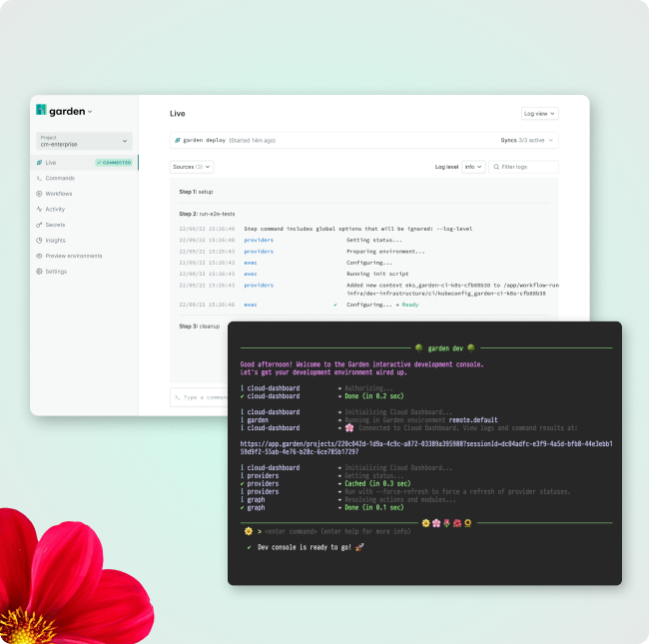Focus the terminal enter command prompt
Image resolution: width=649 pixels, height=644 pixels.
[x=329, y=531]
